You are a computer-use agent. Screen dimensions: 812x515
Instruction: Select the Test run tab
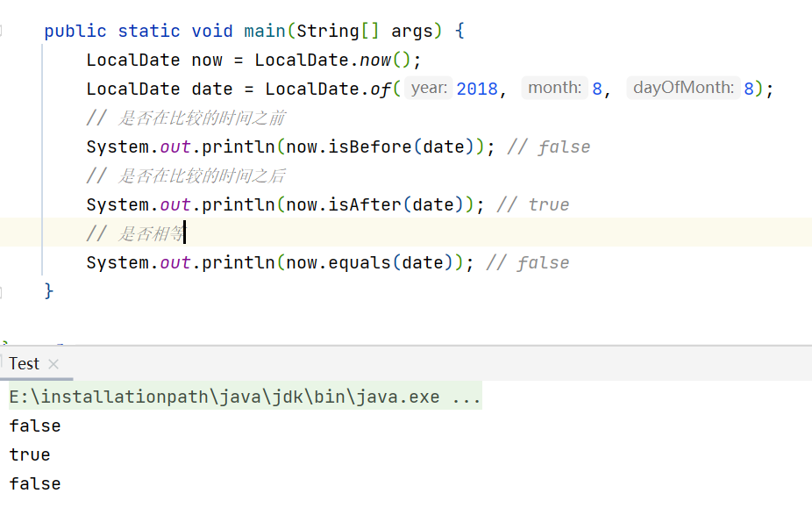pos(25,364)
